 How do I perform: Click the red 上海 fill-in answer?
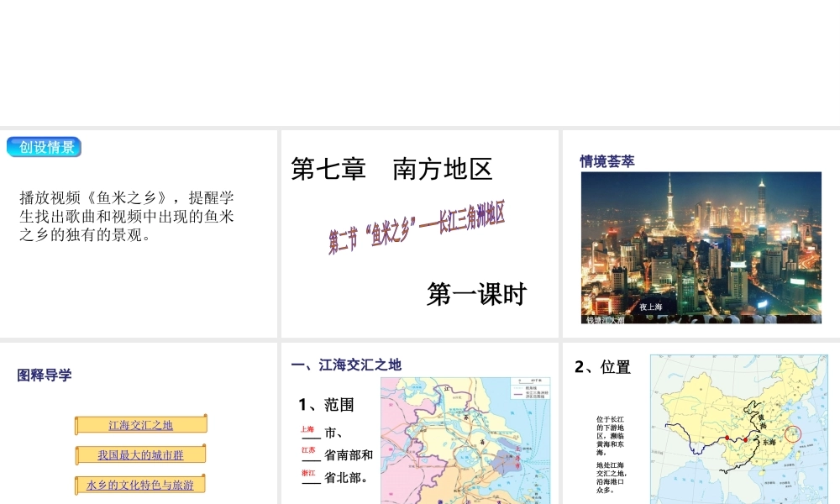pyautogui.click(x=307, y=429)
